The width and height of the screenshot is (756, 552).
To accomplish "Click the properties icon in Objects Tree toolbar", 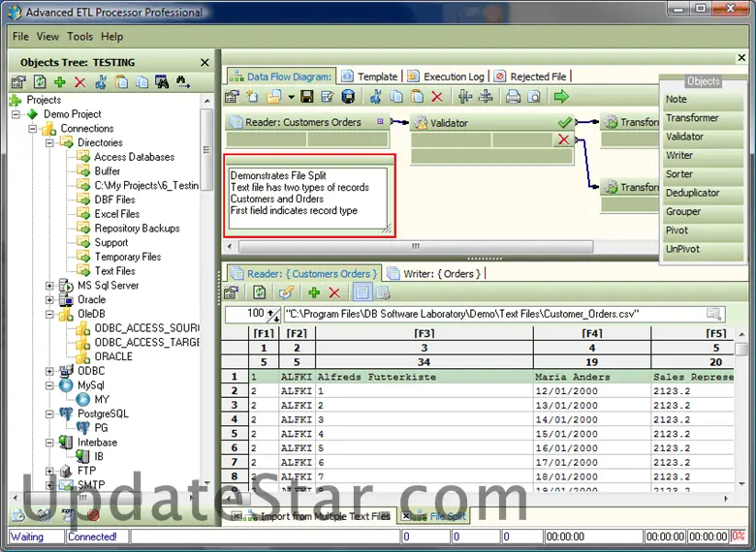I will 18,82.
